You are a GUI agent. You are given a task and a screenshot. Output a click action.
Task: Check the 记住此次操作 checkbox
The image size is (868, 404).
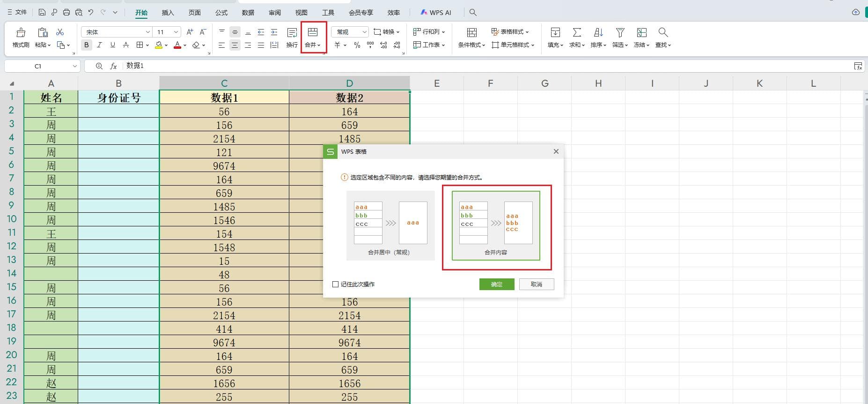pyautogui.click(x=335, y=284)
